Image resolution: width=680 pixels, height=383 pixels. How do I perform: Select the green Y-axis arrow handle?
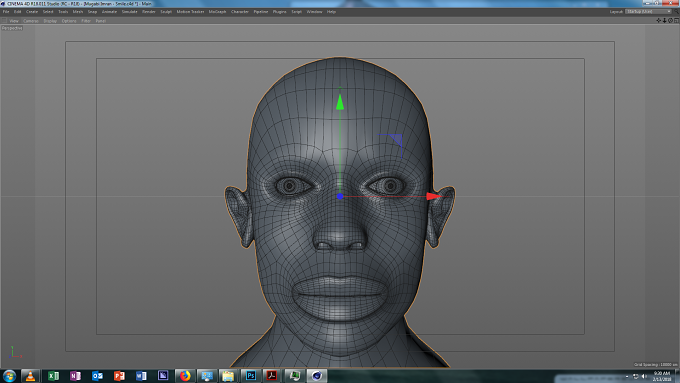click(340, 102)
